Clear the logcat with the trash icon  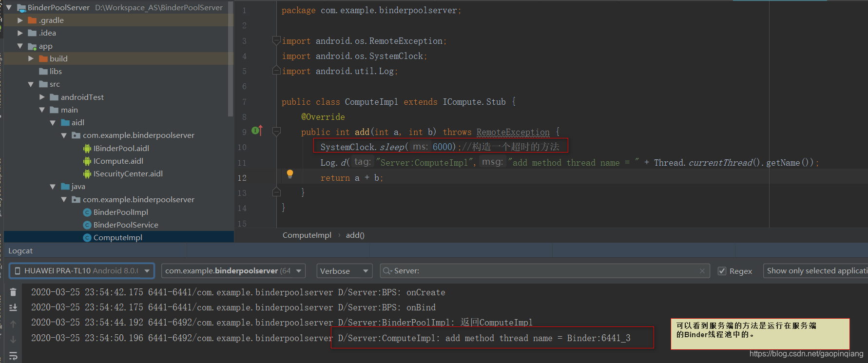coord(13,292)
